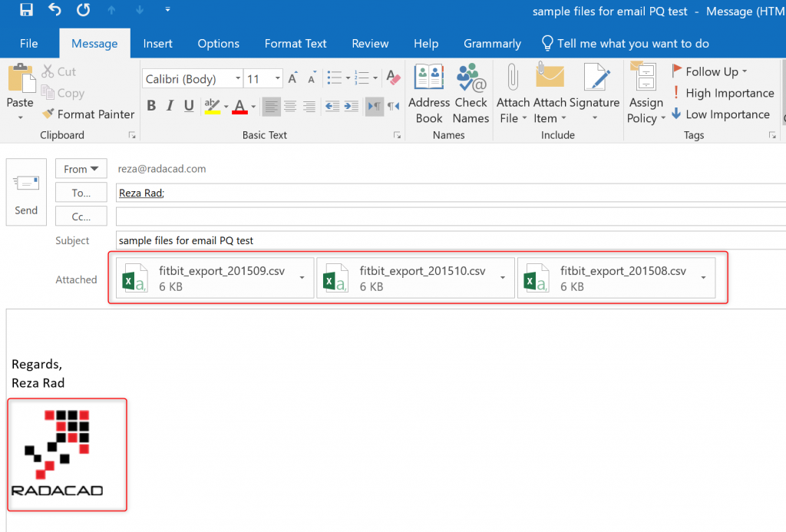Click the Clear Formatting eraser icon
The width and height of the screenshot is (786, 532).
393,78
